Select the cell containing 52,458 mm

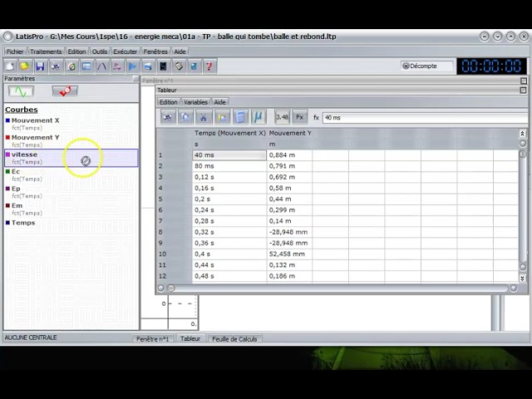click(x=289, y=254)
